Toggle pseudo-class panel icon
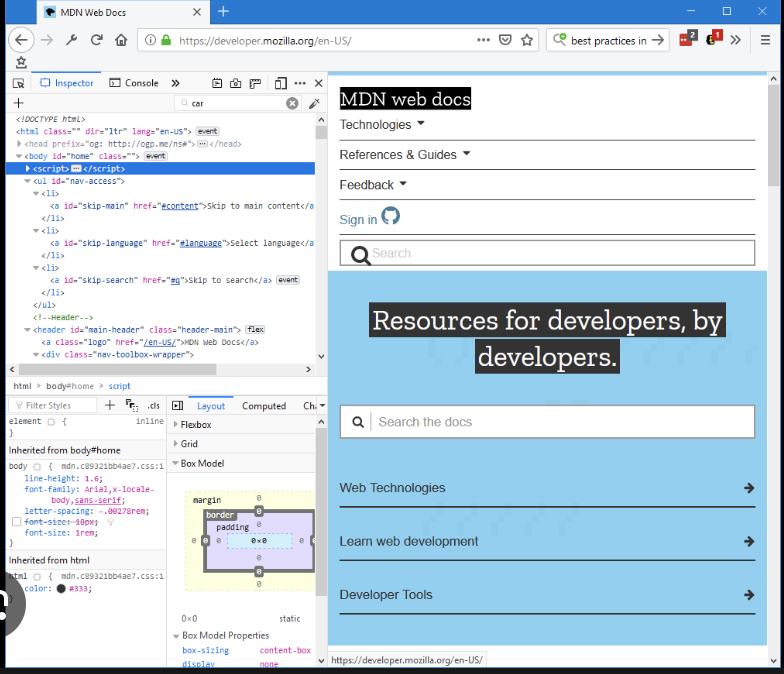This screenshot has height=674, width=784. click(x=132, y=405)
